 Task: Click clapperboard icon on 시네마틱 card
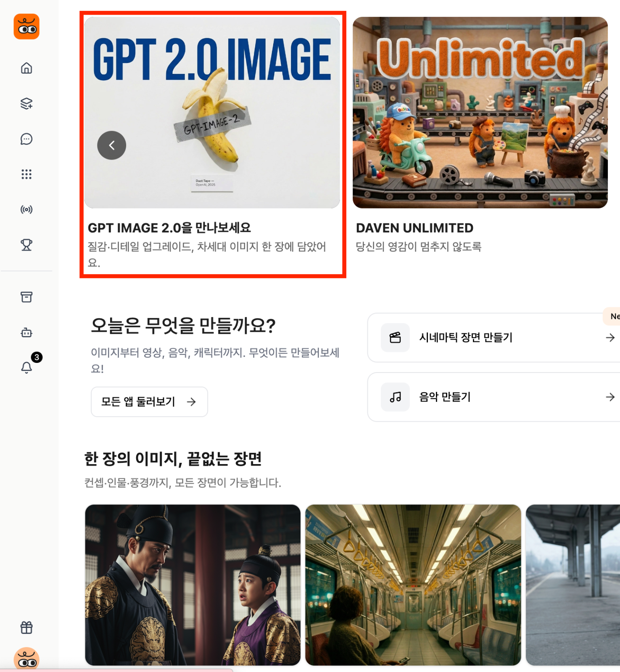[395, 338]
